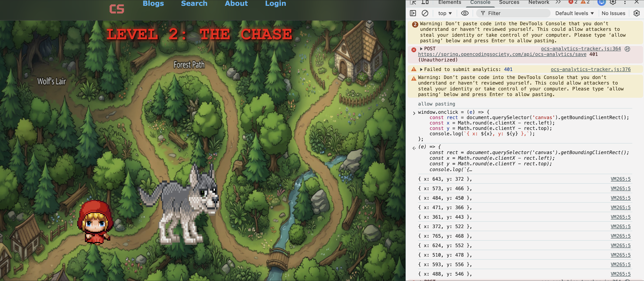
Task: Open console settings gear
Action: [636, 13]
